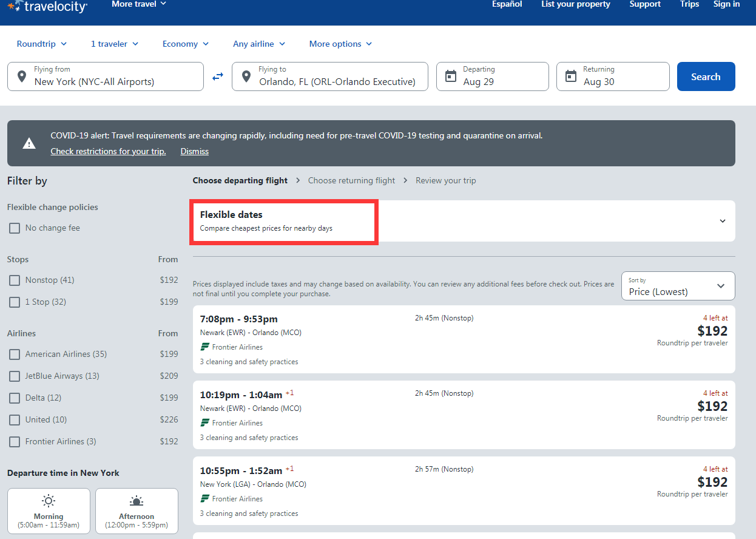Filter by Frontier Airlines checkbox
This screenshot has height=539, width=756.
[x=15, y=442]
